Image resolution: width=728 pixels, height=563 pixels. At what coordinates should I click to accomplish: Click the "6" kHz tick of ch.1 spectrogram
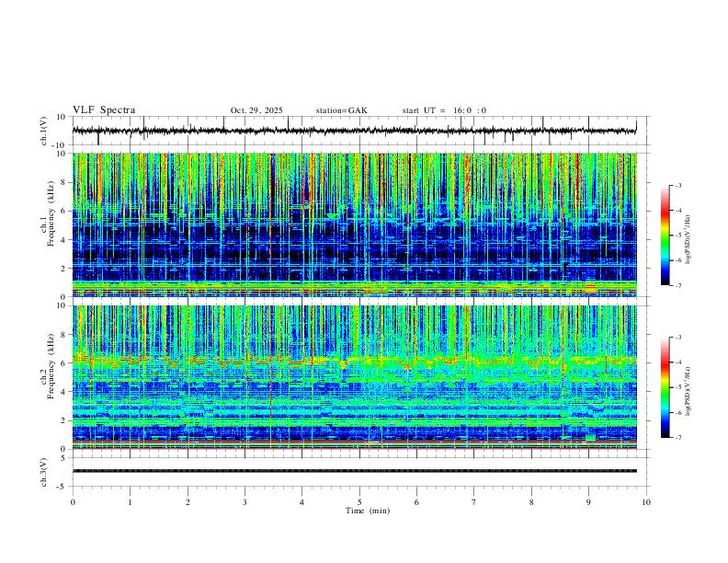[63, 212]
